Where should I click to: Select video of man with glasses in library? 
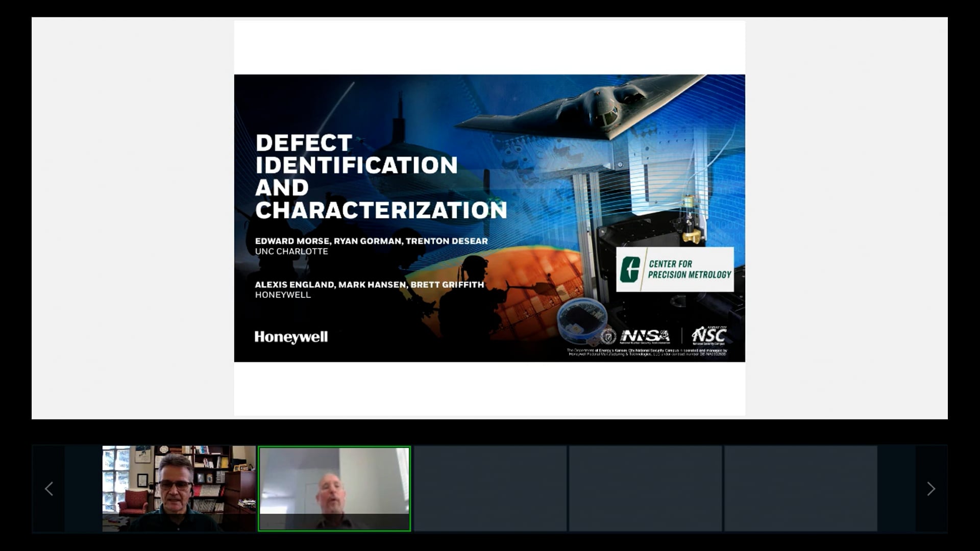click(179, 489)
